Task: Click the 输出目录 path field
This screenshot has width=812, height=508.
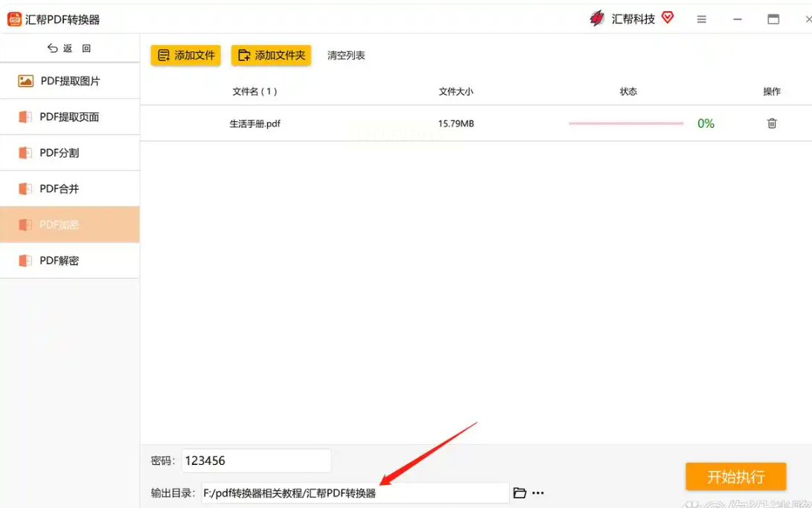Action: point(355,493)
